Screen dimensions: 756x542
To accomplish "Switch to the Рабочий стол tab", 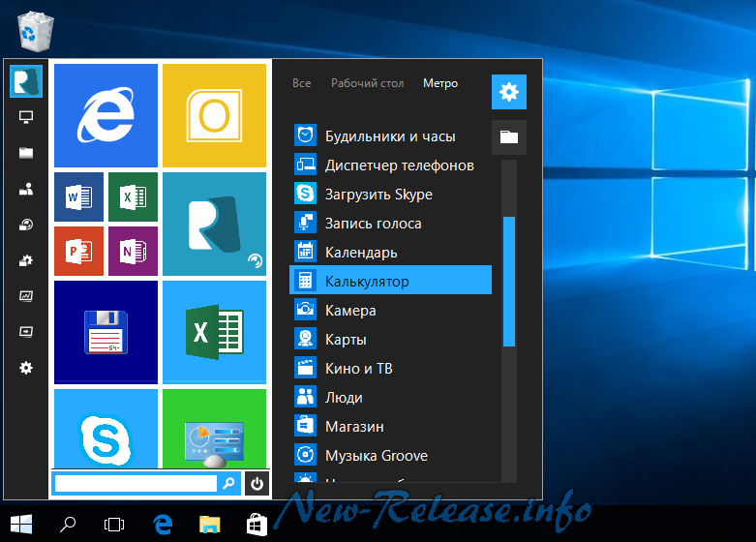I will 367,83.
